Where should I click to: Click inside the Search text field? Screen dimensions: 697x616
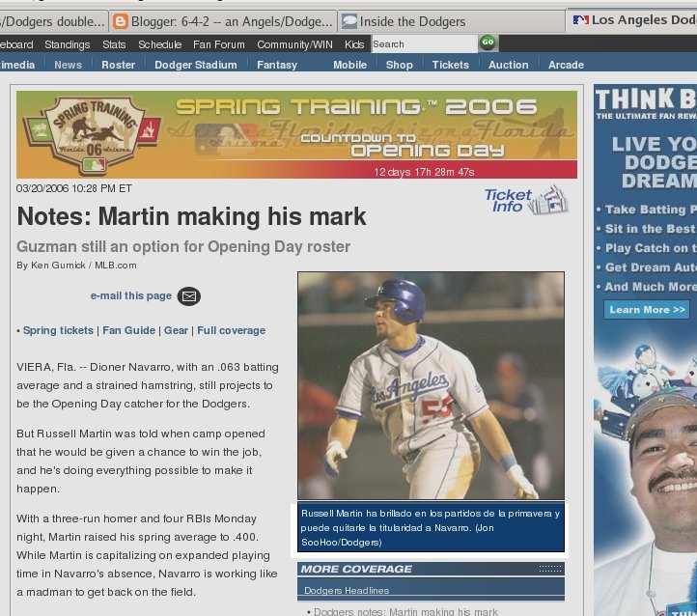pos(423,44)
